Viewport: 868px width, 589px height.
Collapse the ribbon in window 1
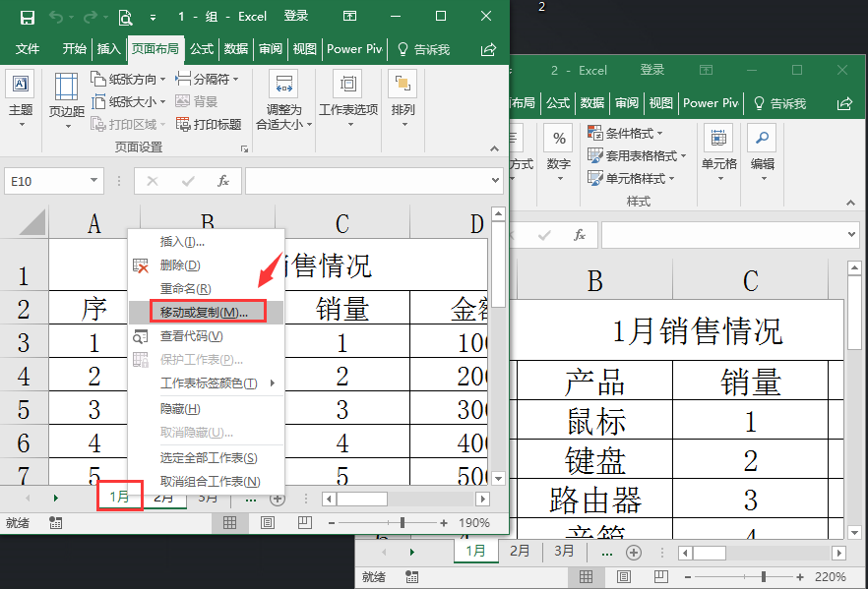(494, 148)
